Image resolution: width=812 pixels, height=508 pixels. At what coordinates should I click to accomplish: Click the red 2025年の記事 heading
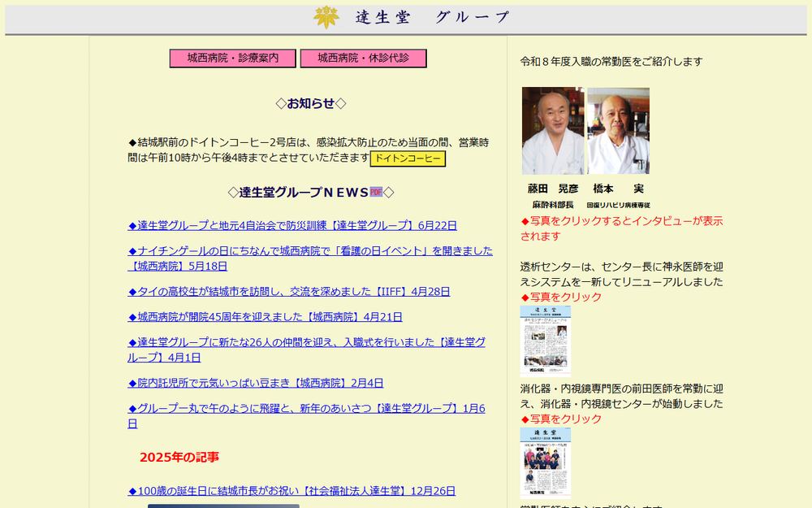(179, 457)
